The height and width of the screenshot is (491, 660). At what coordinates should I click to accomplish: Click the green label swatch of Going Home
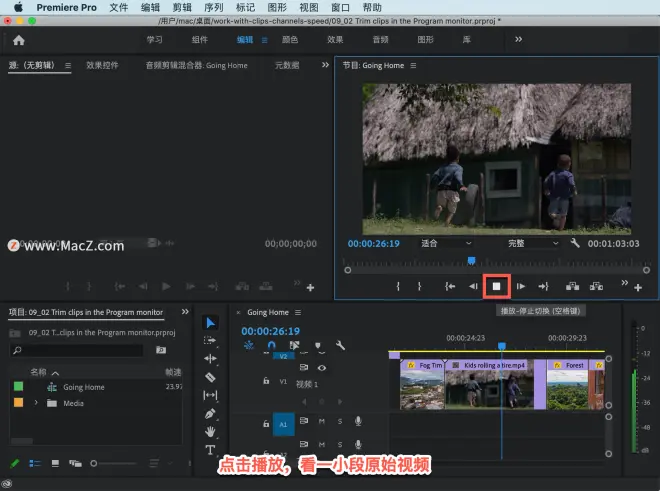click(19, 386)
